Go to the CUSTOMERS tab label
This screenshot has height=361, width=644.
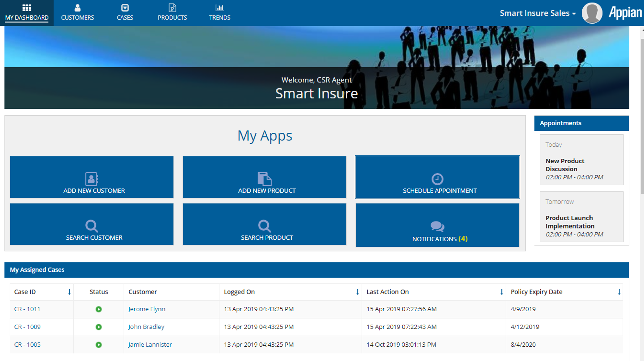77,17
